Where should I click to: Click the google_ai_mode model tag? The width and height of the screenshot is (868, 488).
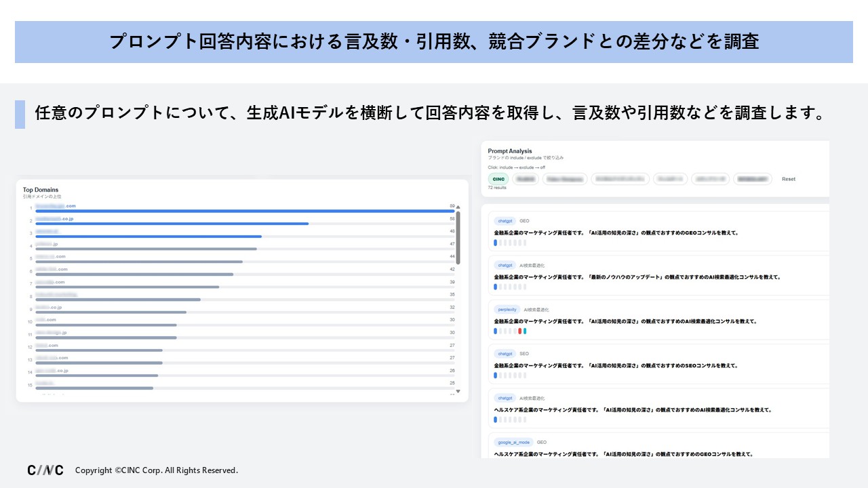point(513,442)
